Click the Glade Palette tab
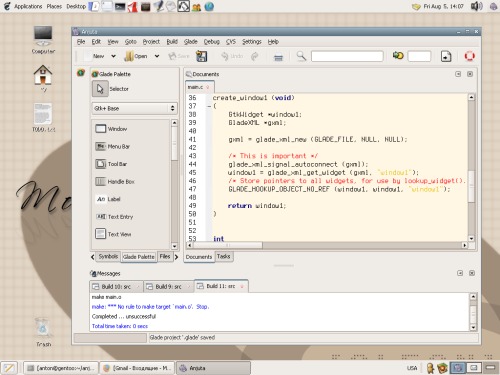The width and height of the screenshot is (500, 375). [139, 257]
